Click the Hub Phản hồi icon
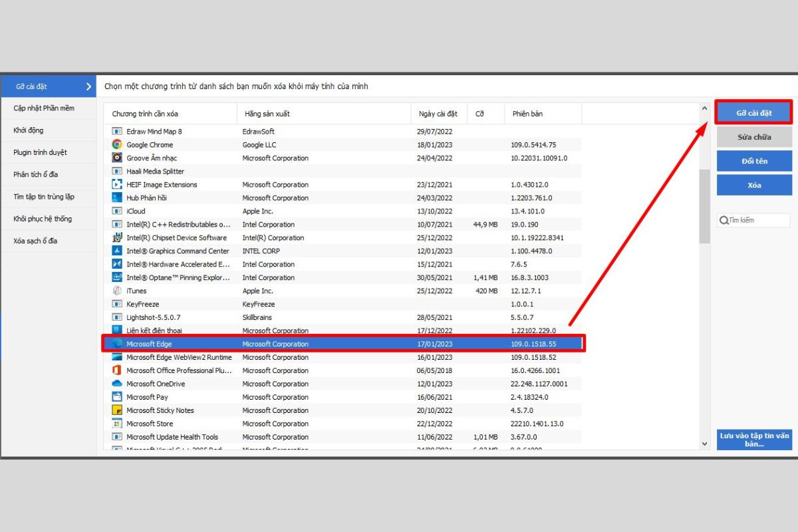Image resolution: width=798 pixels, height=532 pixels. [117, 198]
